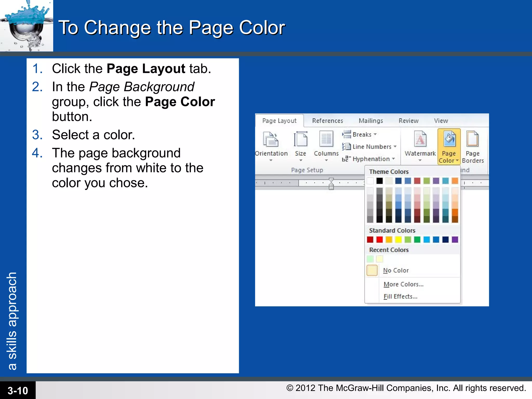
Task: Click the Hyphenation icon
Action: click(346, 159)
